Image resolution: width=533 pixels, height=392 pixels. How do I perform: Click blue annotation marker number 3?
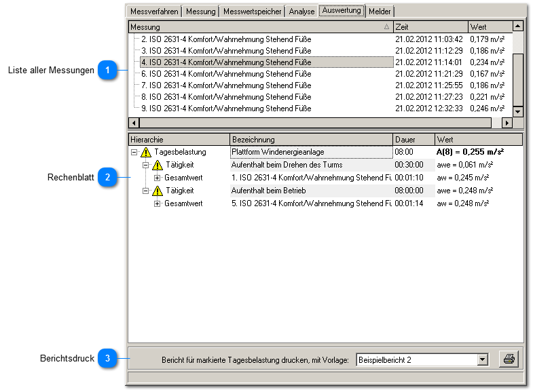click(x=107, y=358)
